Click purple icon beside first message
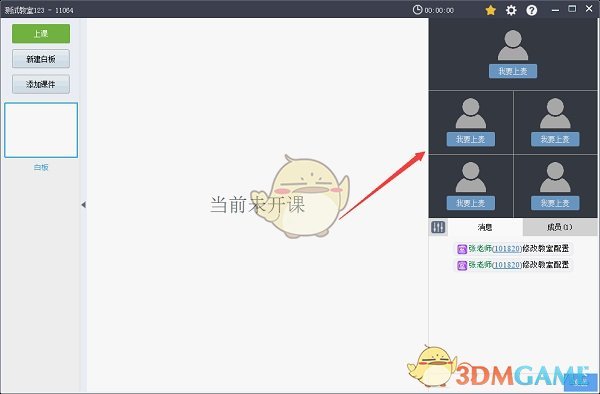The height and width of the screenshot is (394, 600). point(462,249)
